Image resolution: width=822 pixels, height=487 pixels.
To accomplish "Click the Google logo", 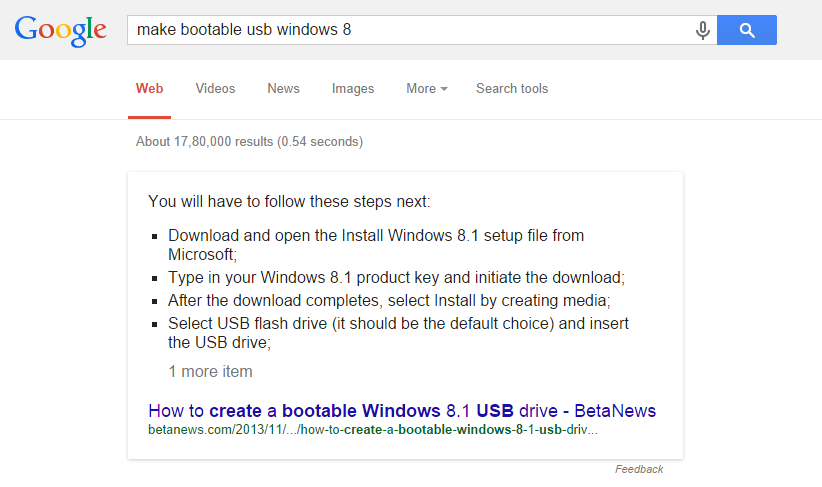I will point(60,30).
